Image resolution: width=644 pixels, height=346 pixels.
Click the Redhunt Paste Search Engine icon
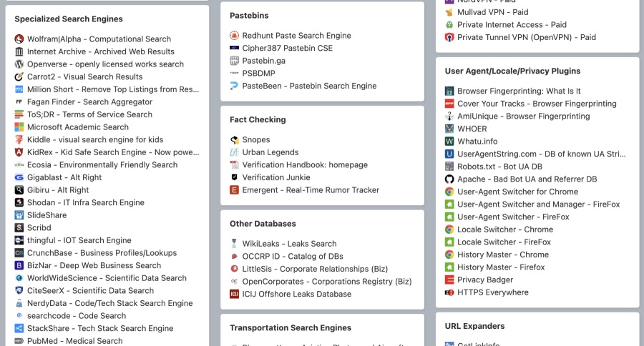(x=234, y=36)
